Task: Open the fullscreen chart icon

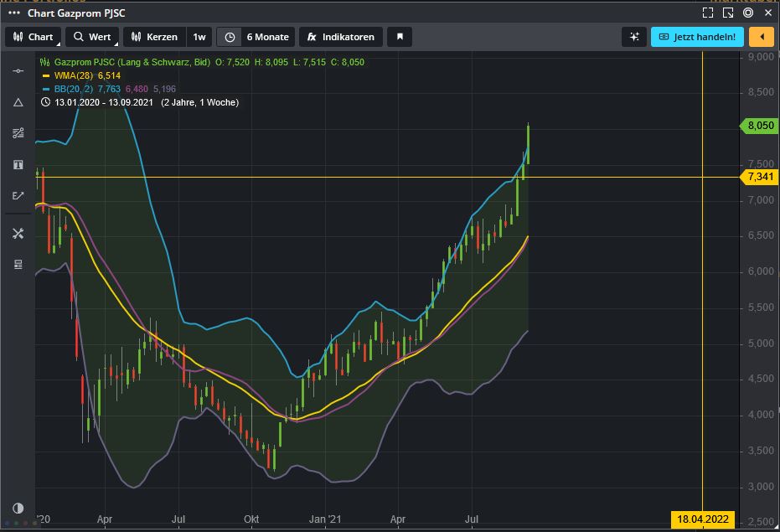Action: pyautogui.click(x=706, y=12)
